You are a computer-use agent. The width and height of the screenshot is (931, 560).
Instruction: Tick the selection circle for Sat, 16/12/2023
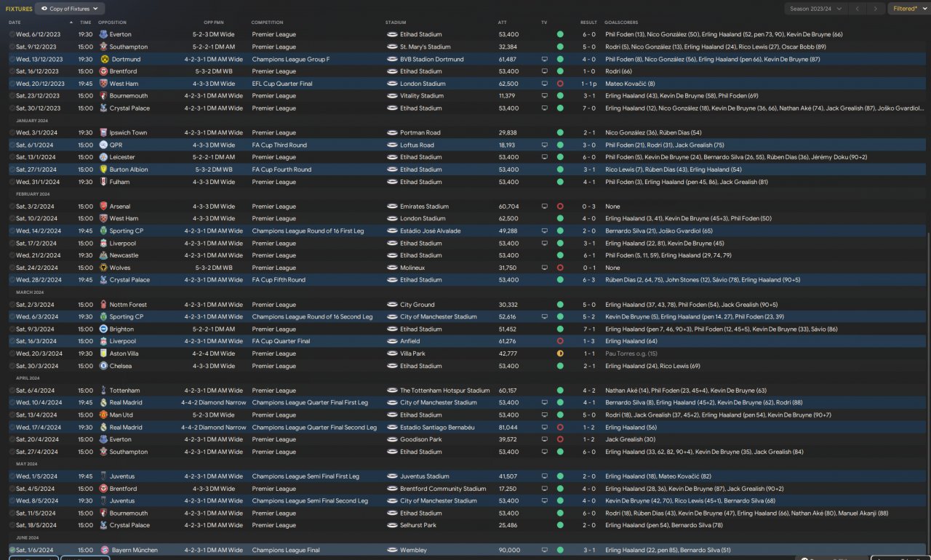pos(12,71)
